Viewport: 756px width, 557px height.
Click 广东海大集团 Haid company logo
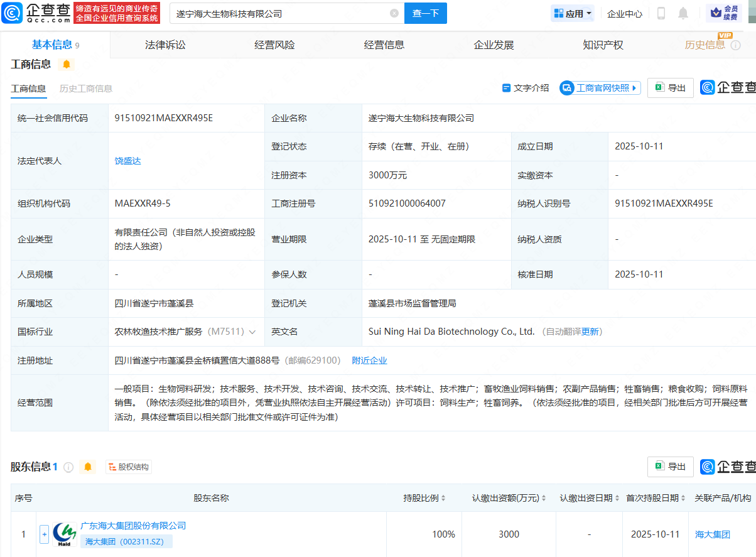click(x=65, y=534)
